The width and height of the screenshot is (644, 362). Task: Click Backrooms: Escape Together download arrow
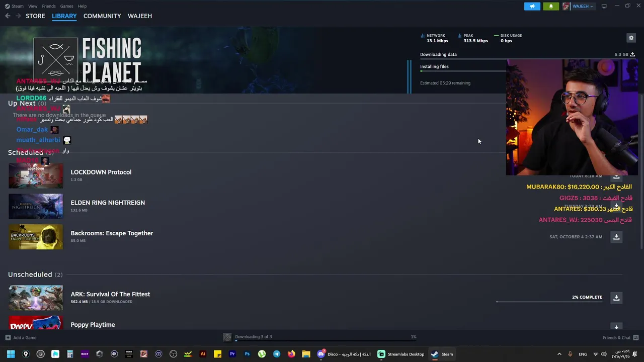(x=616, y=237)
